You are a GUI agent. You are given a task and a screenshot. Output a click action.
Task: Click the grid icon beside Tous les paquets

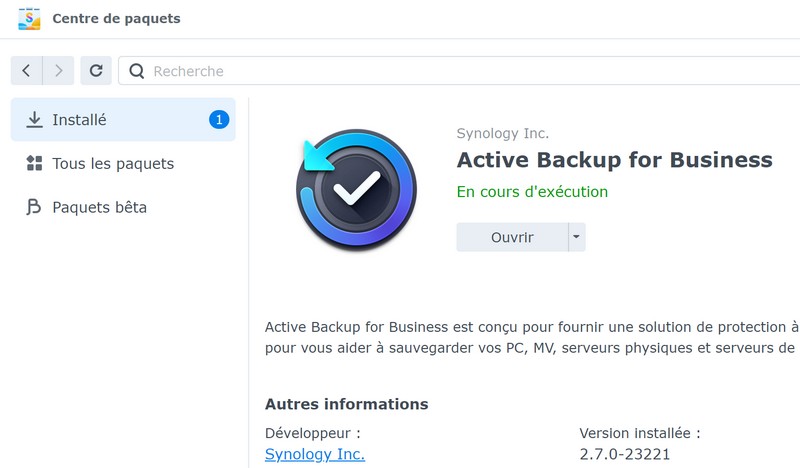pyautogui.click(x=34, y=164)
